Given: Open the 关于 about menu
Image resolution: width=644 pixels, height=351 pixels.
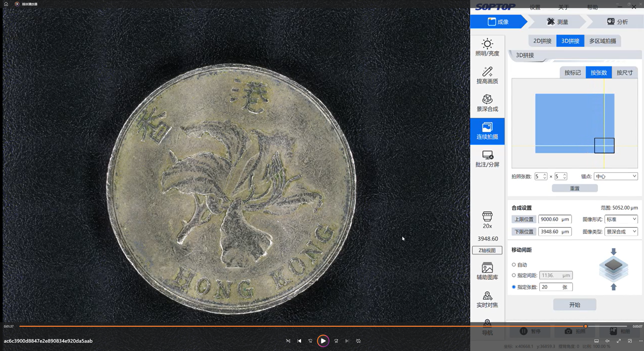Looking at the screenshot, I should pyautogui.click(x=563, y=7).
